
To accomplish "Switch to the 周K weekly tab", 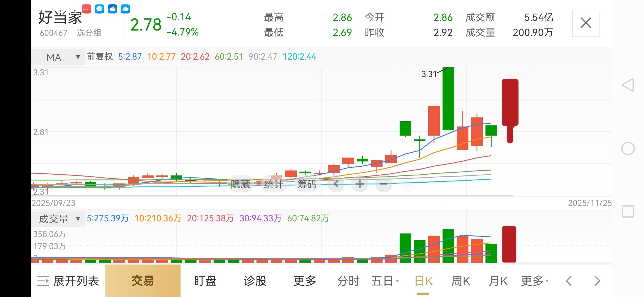I will tap(461, 281).
